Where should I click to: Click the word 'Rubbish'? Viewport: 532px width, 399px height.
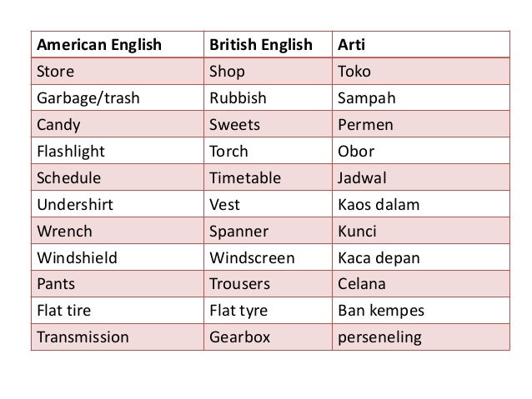pos(238,97)
